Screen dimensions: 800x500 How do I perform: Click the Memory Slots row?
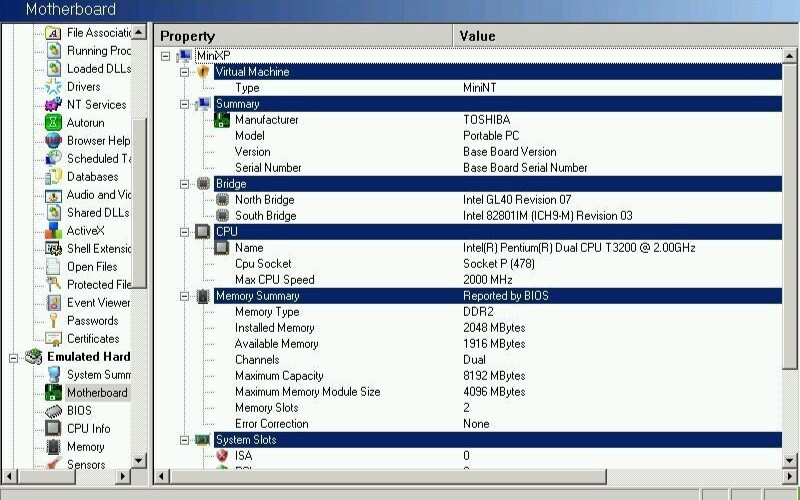[497, 408]
